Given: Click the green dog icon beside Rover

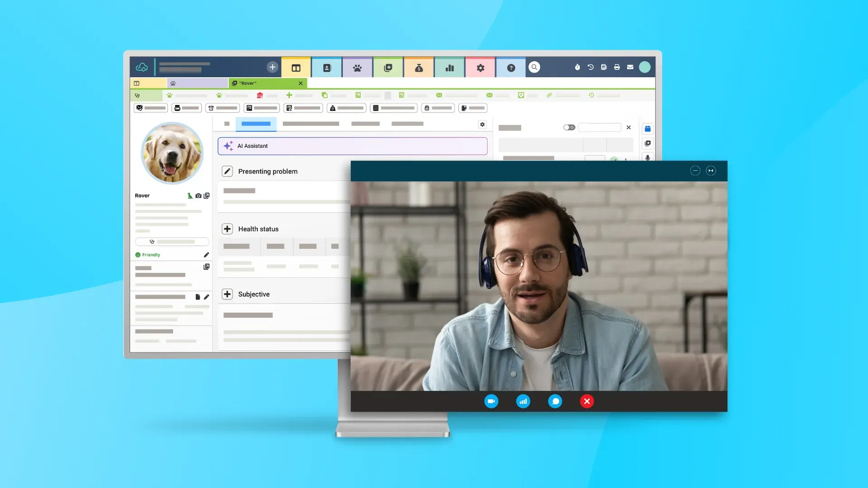Looking at the screenshot, I should tap(190, 196).
